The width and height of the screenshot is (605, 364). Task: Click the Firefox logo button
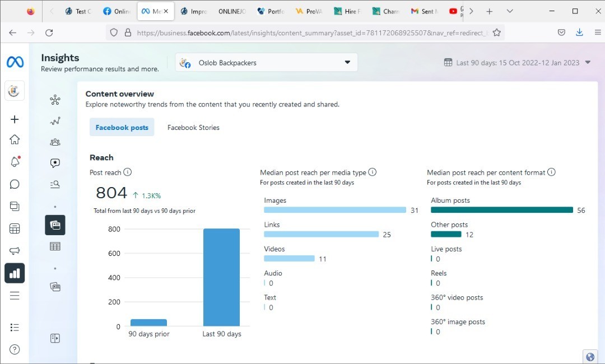pyautogui.click(x=30, y=11)
